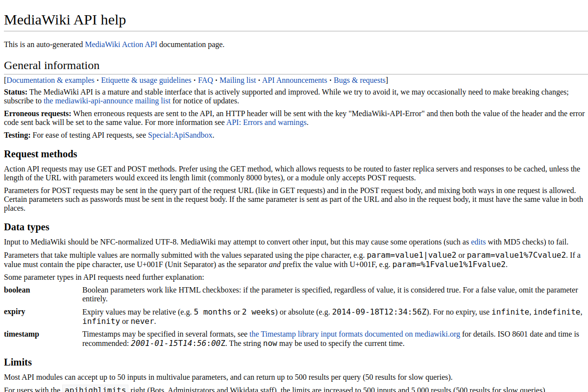This screenshot has height=392, width=588.
Task: Open Timestamp library input formats link
Action: 355,334
